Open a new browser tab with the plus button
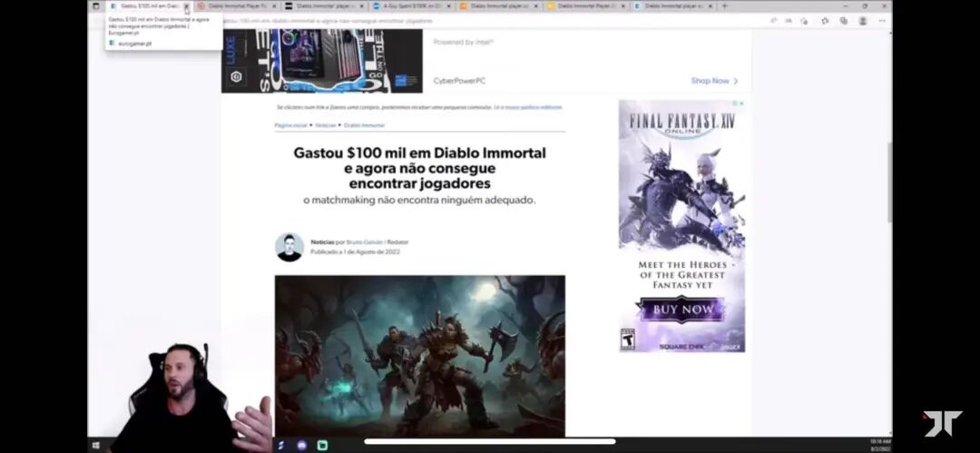This screenshot has width=980, height=453. (724, 6)
